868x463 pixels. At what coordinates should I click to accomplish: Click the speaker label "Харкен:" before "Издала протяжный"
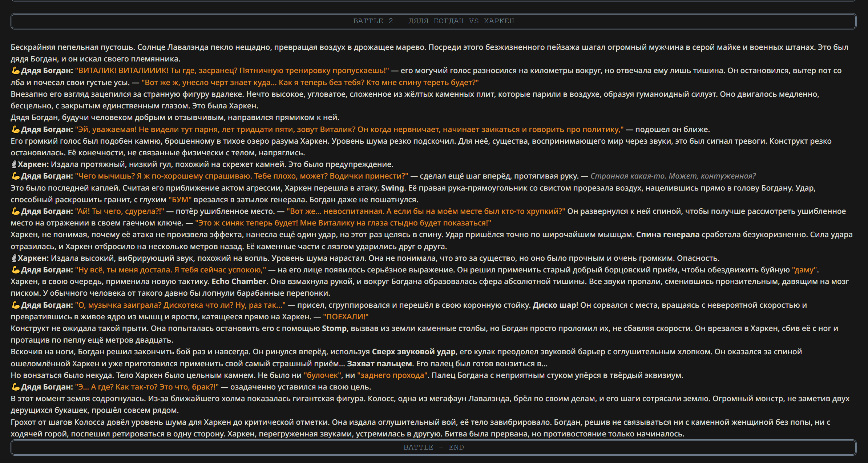33,164
